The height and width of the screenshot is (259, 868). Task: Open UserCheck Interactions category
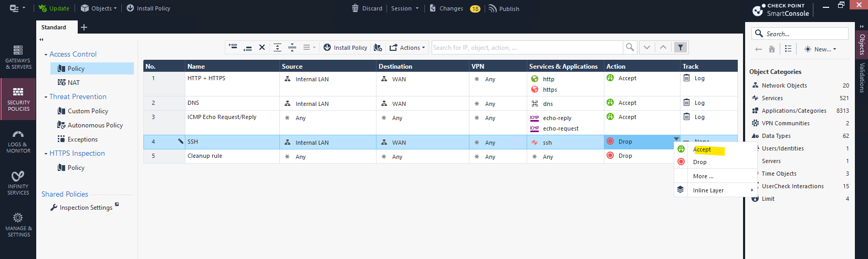point(800,186)
